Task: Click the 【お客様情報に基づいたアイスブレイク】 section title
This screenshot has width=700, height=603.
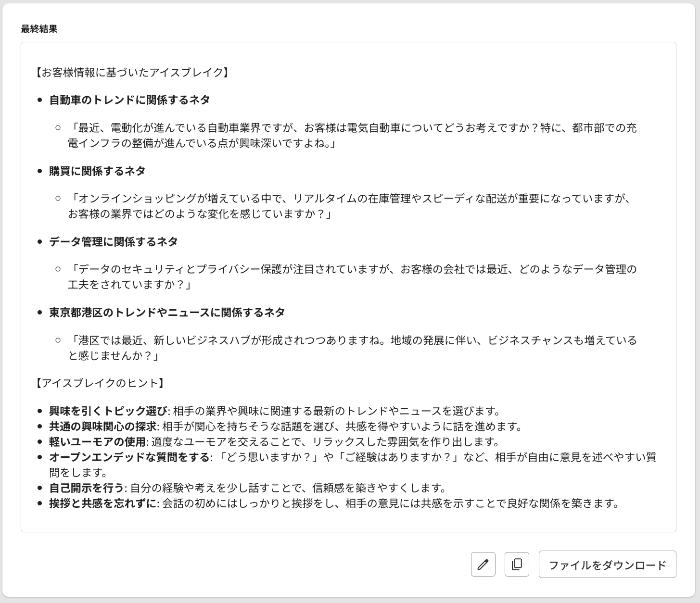Action: tap(132, 73)
